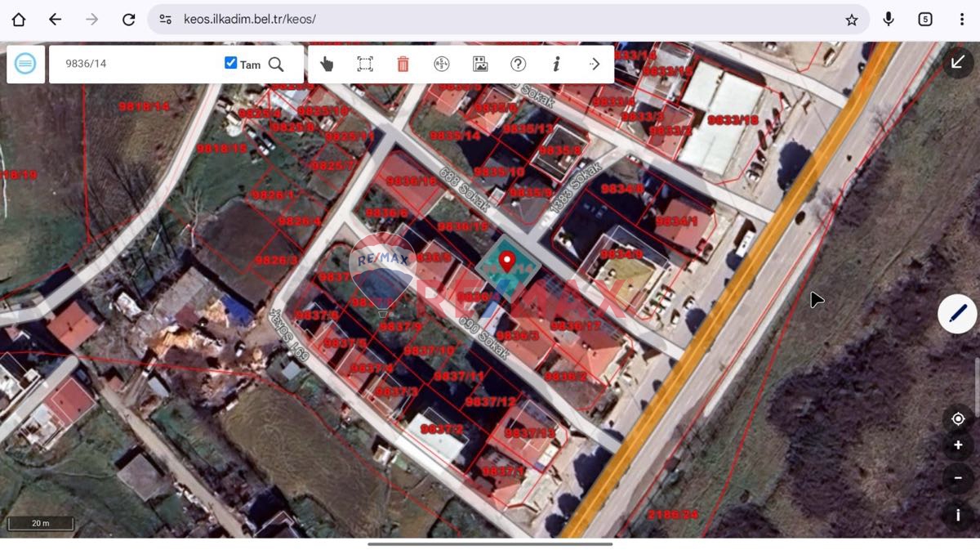Bookmark page with the star icon
980x550 pixels.
point(851,20)
